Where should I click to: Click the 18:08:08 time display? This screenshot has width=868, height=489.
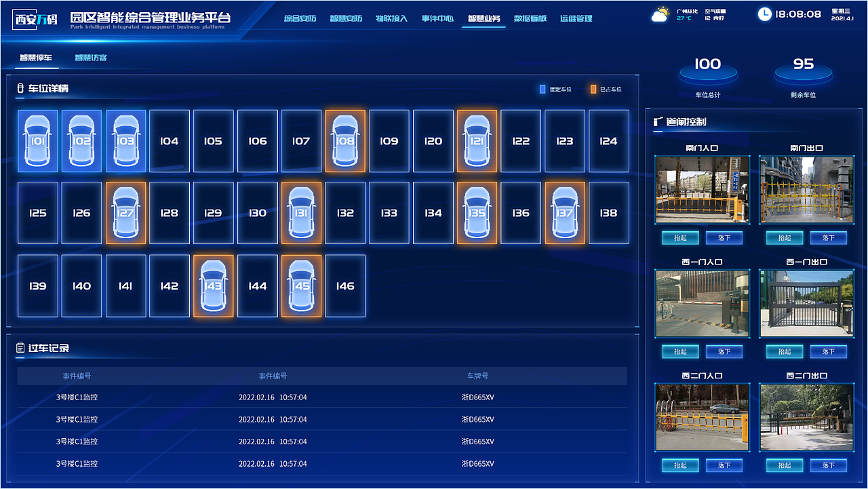pyautogui.click(x=798, y=14)
